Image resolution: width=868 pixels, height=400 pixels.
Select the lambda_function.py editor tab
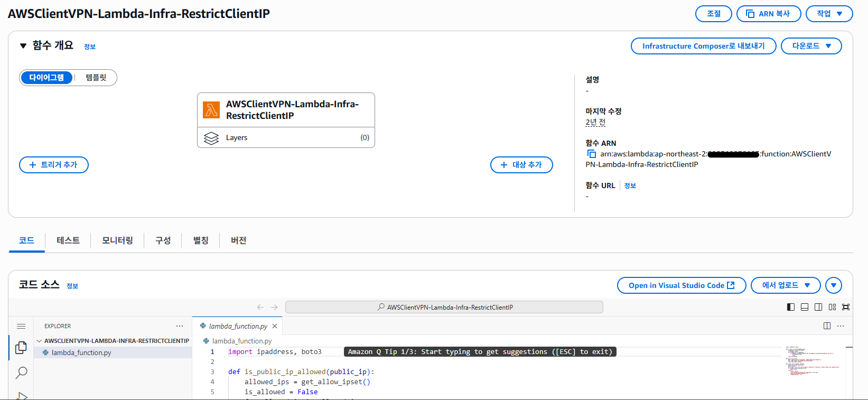[238, 326]
